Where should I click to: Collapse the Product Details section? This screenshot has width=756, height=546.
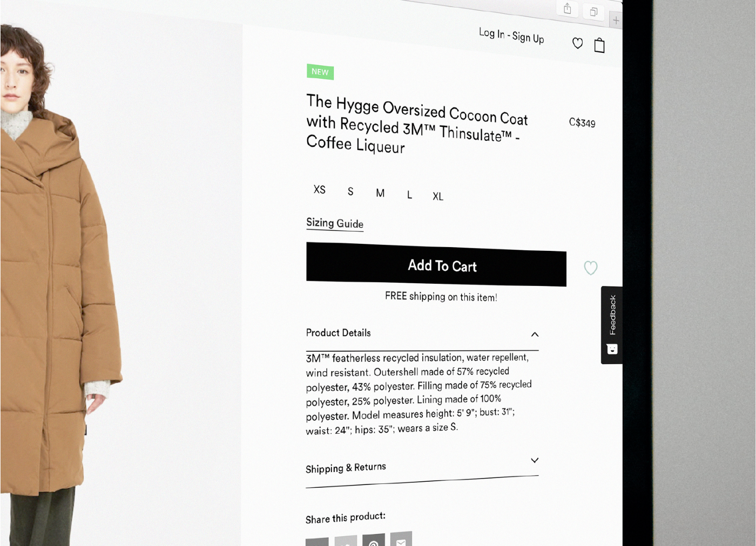pyautogui.click(x=535, y=335)
